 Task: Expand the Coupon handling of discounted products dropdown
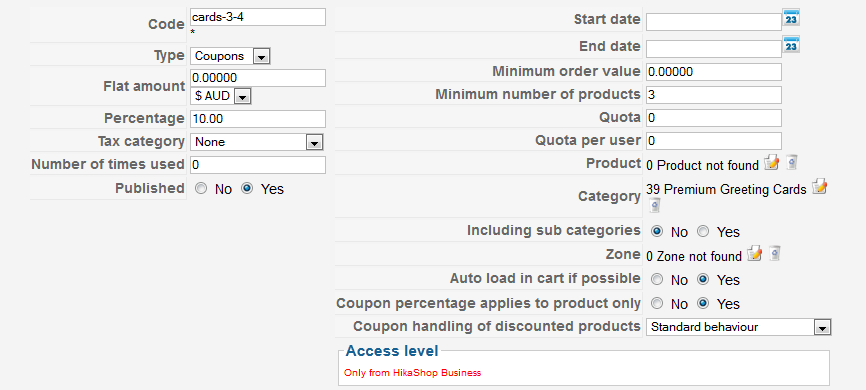click(738, 327)
